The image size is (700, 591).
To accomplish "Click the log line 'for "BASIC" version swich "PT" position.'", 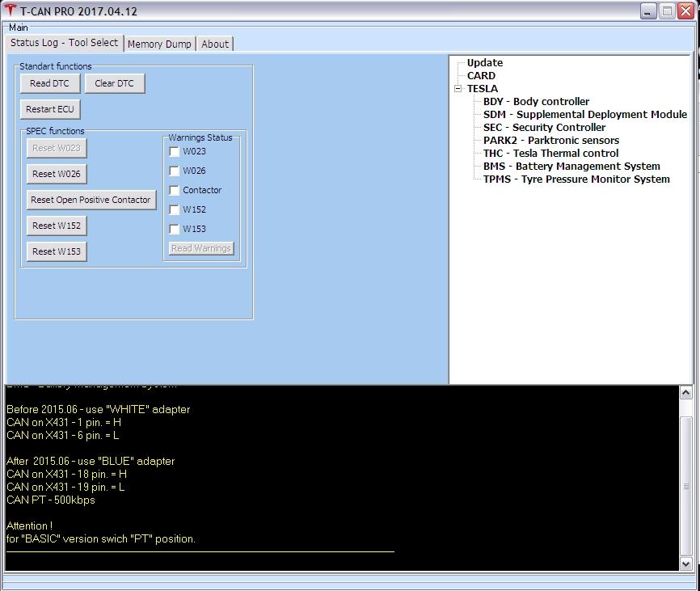I will tap(101, 539).
